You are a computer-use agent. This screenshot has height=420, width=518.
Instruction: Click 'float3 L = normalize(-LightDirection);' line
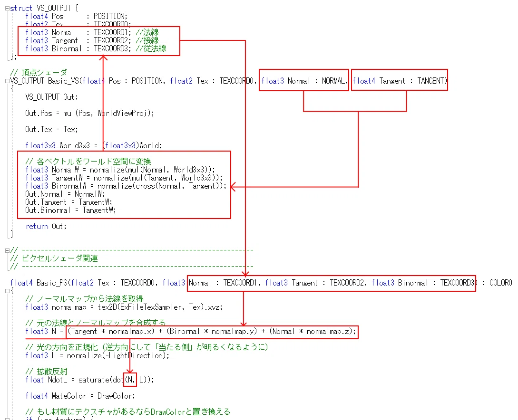point(98,356)
